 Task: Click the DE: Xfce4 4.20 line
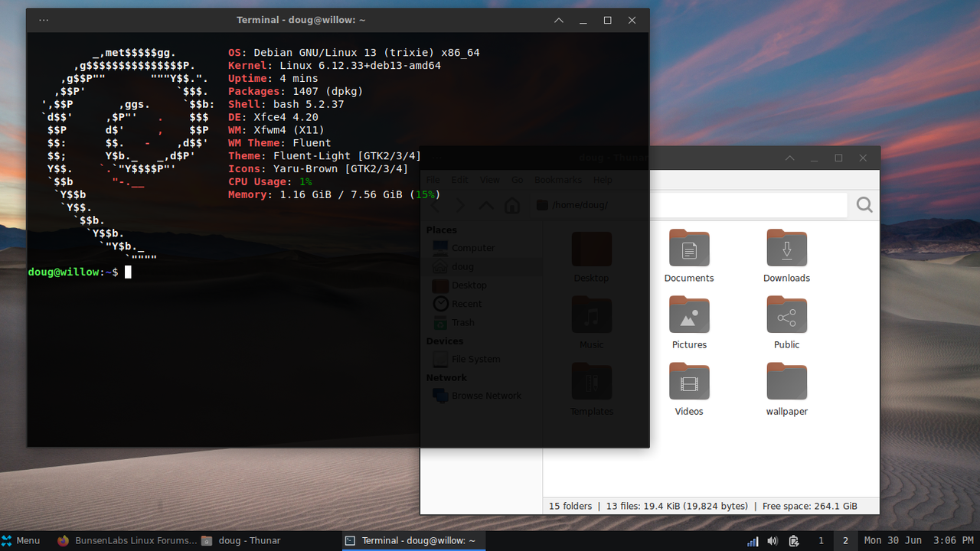273,118
